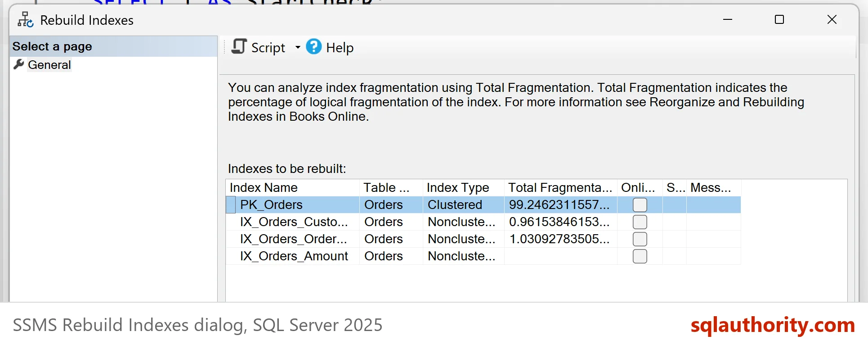
Task: Click the blue Help question-mark icon
Action: 314,46
